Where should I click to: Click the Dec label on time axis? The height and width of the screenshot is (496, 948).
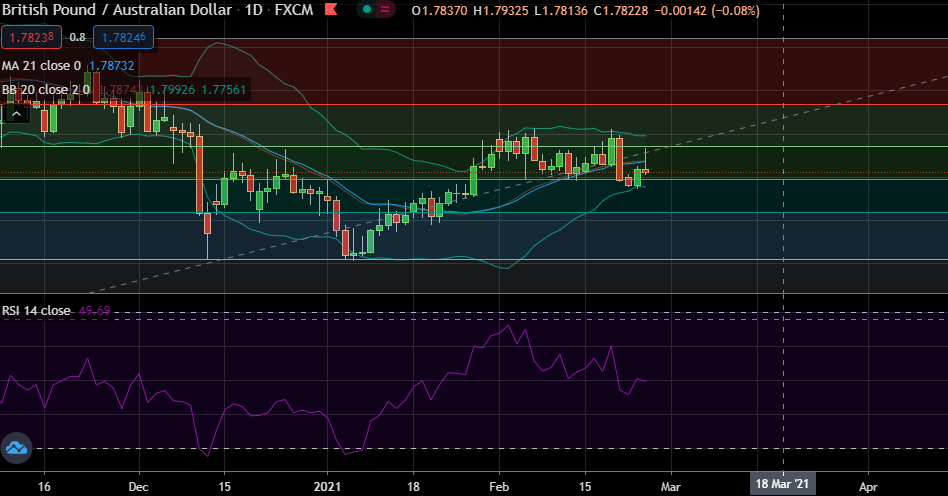coord(139,485)
